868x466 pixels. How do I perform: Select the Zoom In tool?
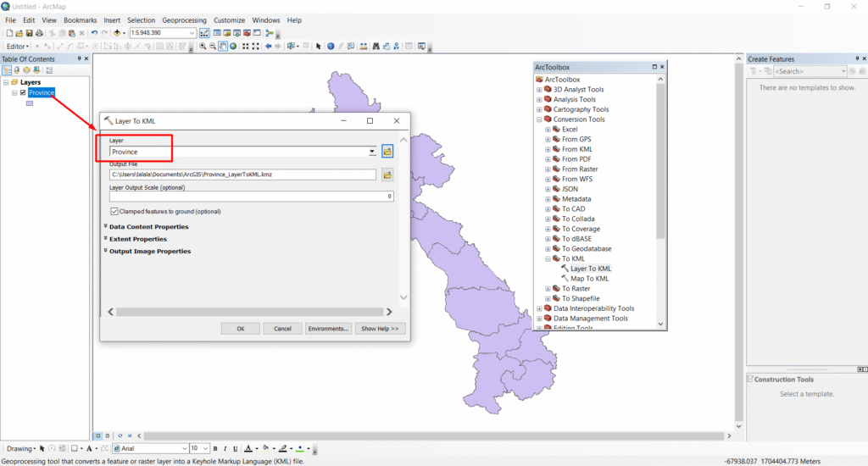click(x=203, y=47)
